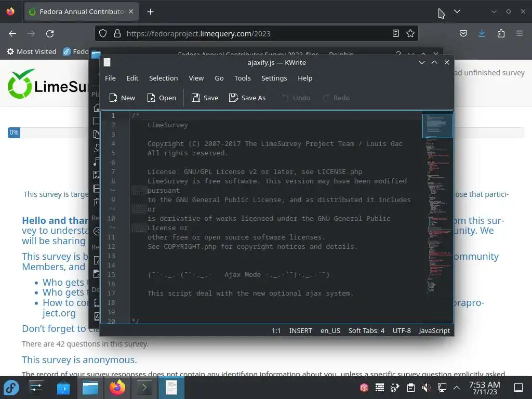Click the minimap highlighted viewport in KWrite
The image size is (532, 399).
click(x=437, y=126)
